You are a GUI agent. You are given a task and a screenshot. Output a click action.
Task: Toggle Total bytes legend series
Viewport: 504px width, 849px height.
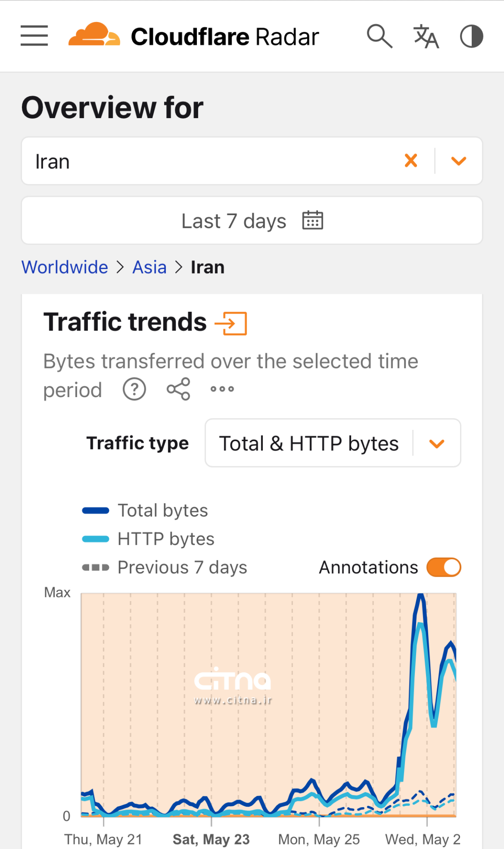click(x=145, y=510)
